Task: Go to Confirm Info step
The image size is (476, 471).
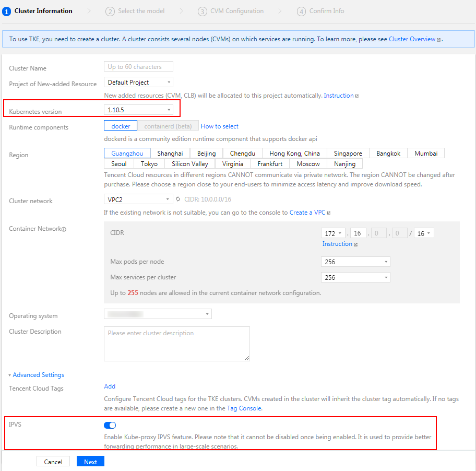Action: click(320, 11)
